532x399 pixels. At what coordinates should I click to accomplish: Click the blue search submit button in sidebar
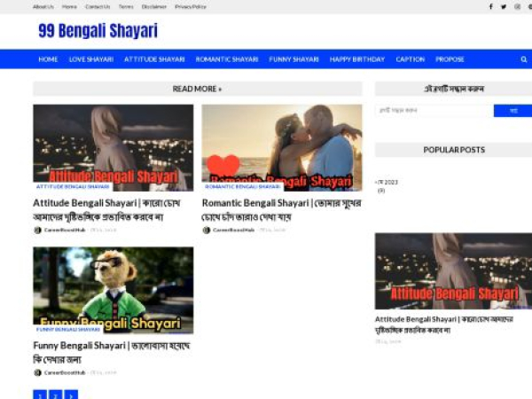coord(513,111)
